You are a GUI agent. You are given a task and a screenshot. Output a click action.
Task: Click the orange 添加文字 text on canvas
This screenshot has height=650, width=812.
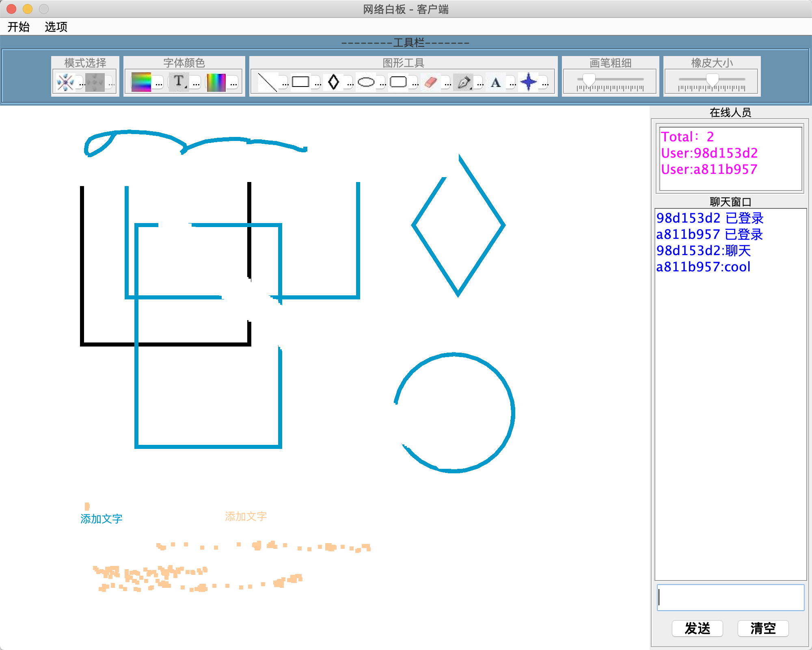[246, 516]
